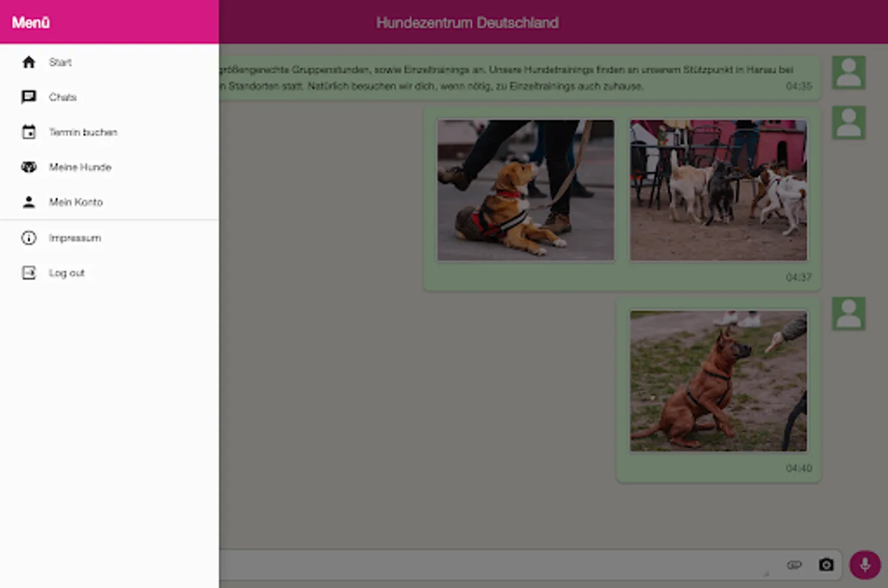
Task: Open Meine Hunde in the menu
Action: (109, 167)
